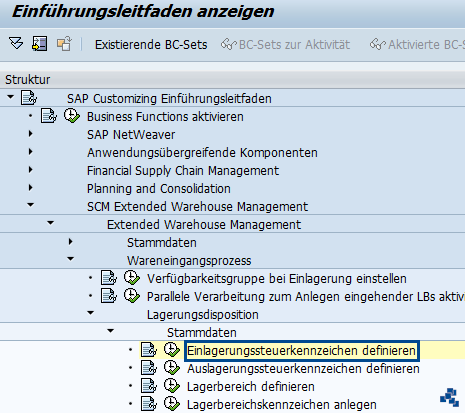The height and width of the screenshot is (413, 465).
Task: Open documentation icon for Lagerbereichskennzeichen anlegen
Action: pos(149,404)
